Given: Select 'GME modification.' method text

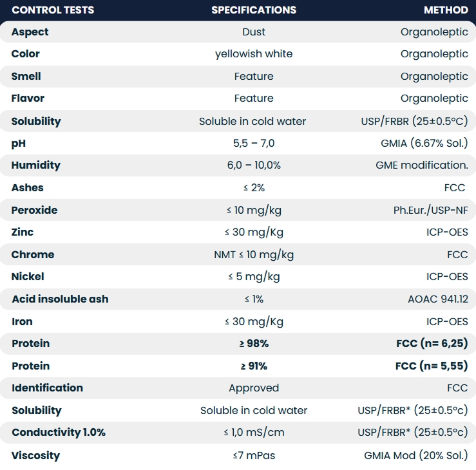Looking at the screenshot, I should (x=422, y=165).
